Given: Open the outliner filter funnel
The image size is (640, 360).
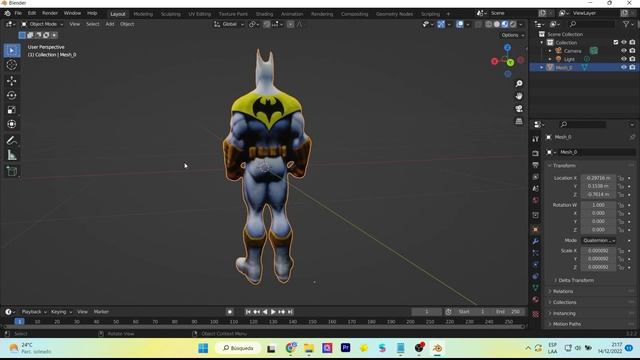Looking at the screenshot, I should (x=626, y=24).
